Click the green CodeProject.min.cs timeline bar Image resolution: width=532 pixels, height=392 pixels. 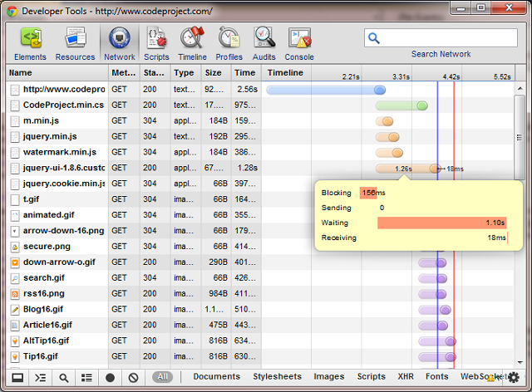coord(401,105)
